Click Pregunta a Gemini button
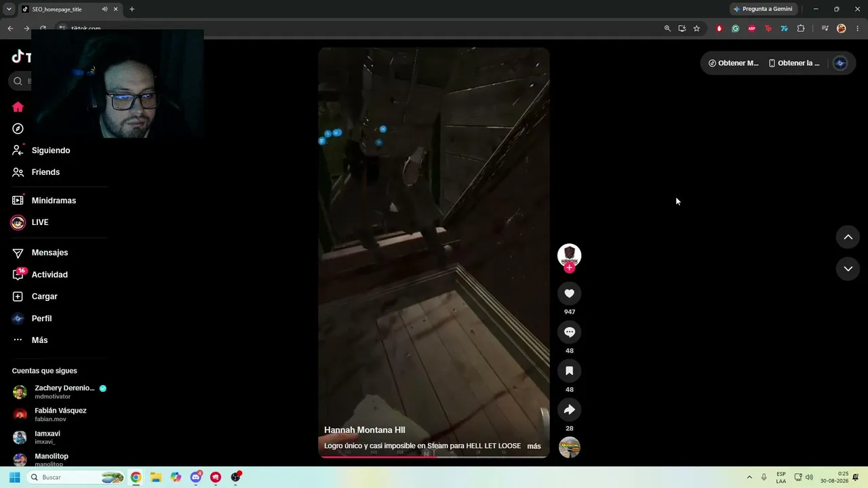The height and width of the screenshot is (488, 868). point(763,9)
